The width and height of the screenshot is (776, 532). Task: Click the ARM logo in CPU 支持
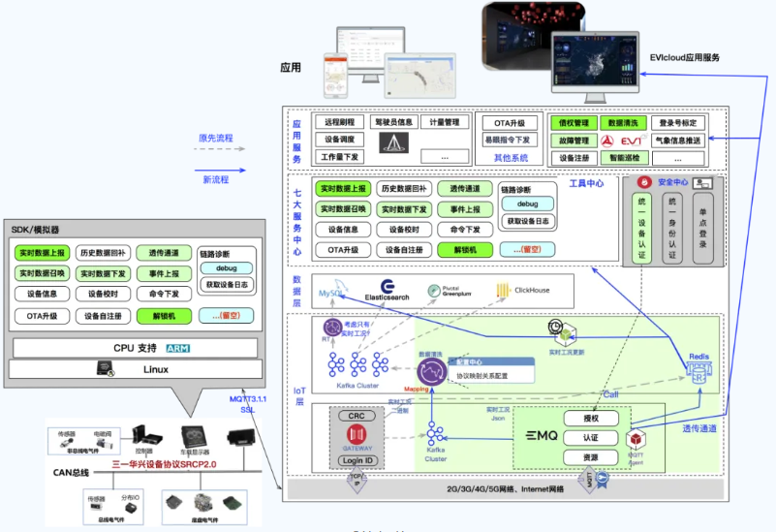click(x=177, y=348)
